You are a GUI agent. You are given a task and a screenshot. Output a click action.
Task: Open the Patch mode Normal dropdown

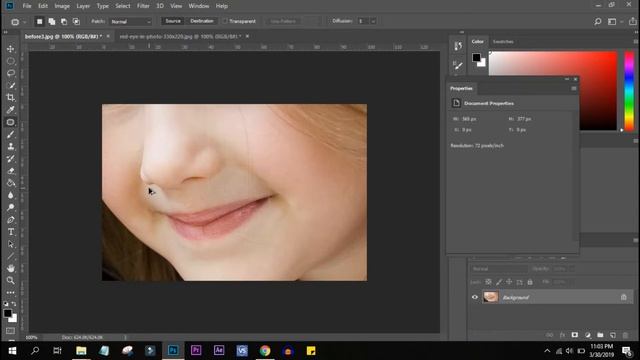click(131, 22)
